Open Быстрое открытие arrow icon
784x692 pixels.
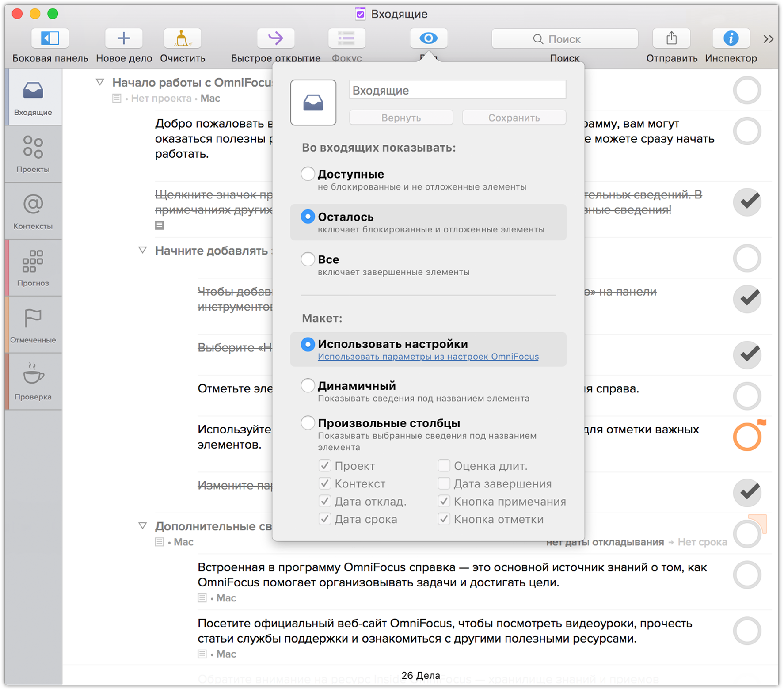(276, 38)
